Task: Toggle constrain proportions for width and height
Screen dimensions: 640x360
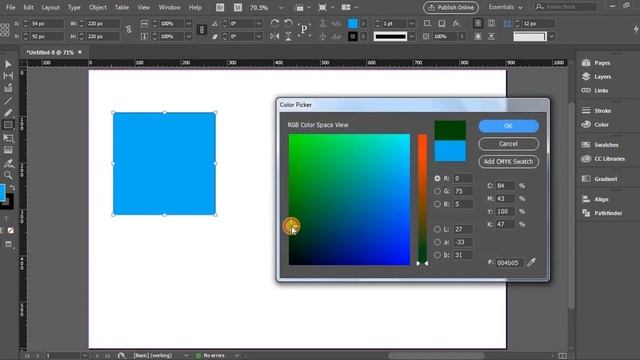Action: coord(129,30)
